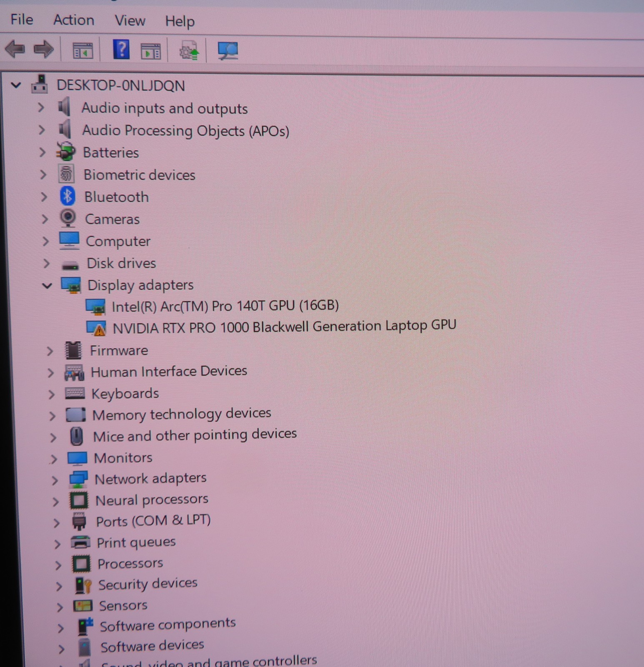Select the Software components label

pyautogui.click(x=168, y=625)
